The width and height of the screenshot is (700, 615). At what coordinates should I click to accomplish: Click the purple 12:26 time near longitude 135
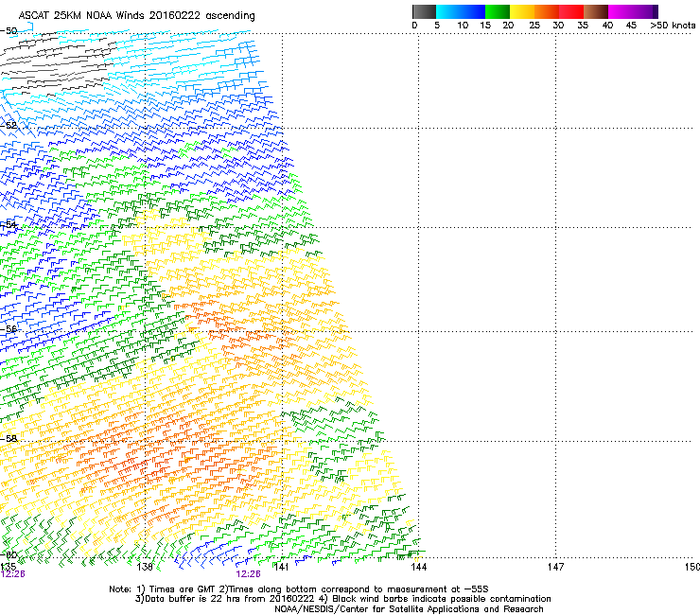(13, 574)
